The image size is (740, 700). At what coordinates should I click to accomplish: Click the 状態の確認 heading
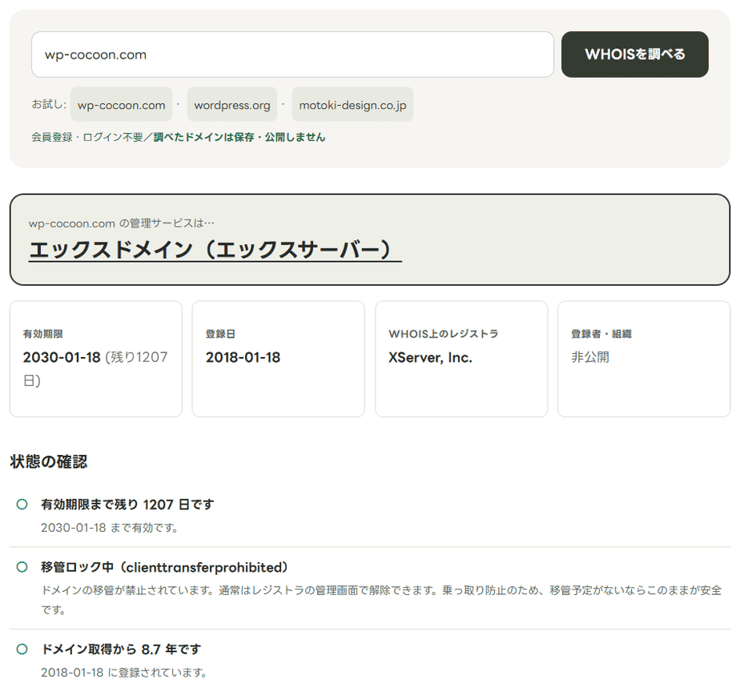(x=49, y=461)
